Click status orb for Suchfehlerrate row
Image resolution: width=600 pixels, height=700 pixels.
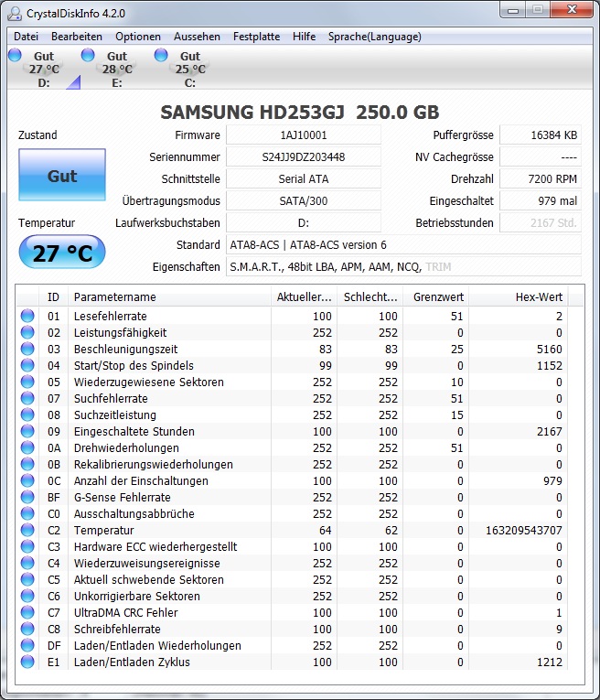27,398
